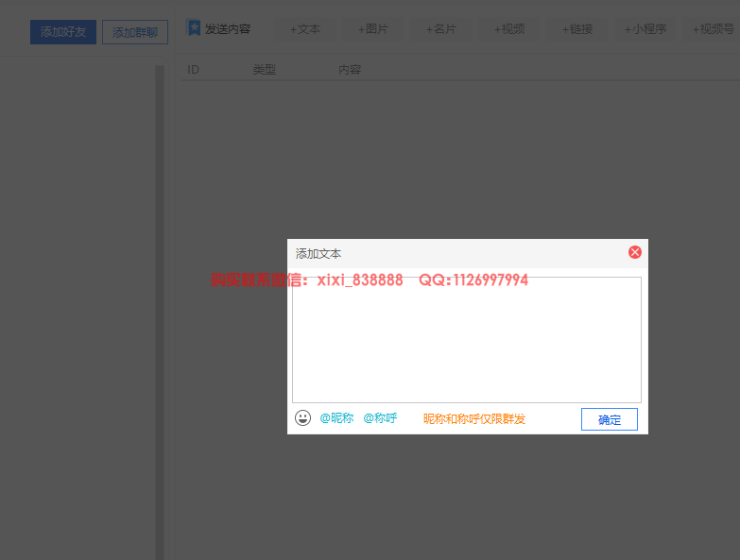The image size is (740, 560).
Task: Add contact card via +名片
Action: coord(440,29)
